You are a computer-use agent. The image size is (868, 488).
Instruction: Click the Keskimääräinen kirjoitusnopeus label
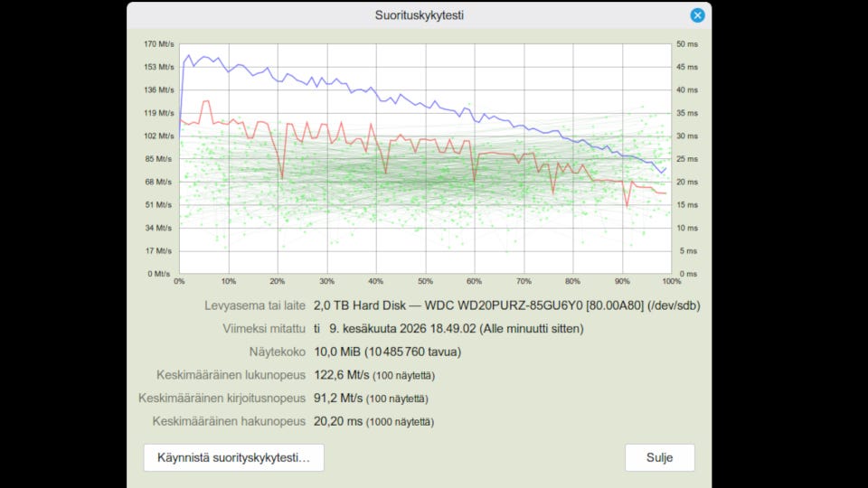point(222,399)
